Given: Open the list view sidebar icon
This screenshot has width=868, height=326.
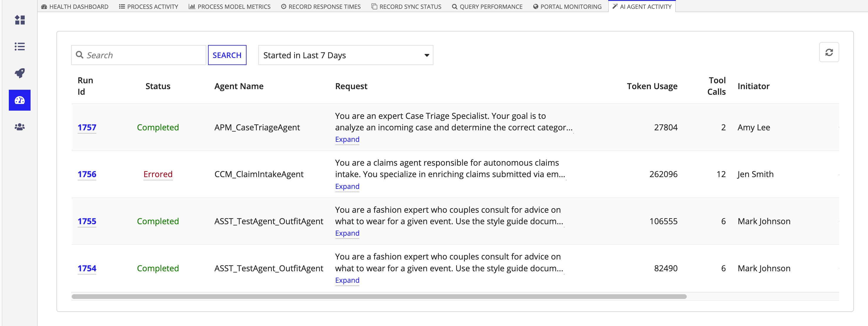Looking at the screenshot, I should tap(20, 46).
